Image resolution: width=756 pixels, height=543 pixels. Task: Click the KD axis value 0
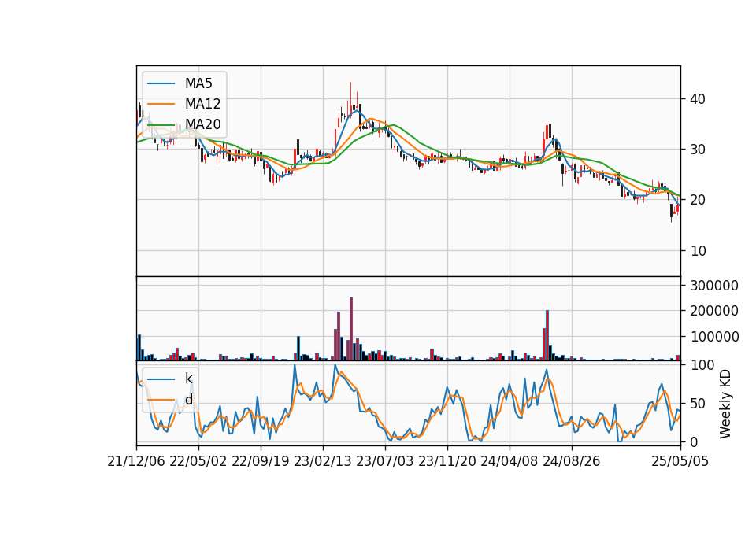point(694,441)
